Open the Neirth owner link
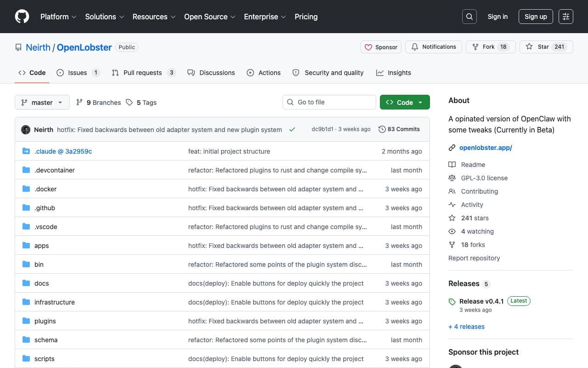588x368 pixels. tap(38, 47)
